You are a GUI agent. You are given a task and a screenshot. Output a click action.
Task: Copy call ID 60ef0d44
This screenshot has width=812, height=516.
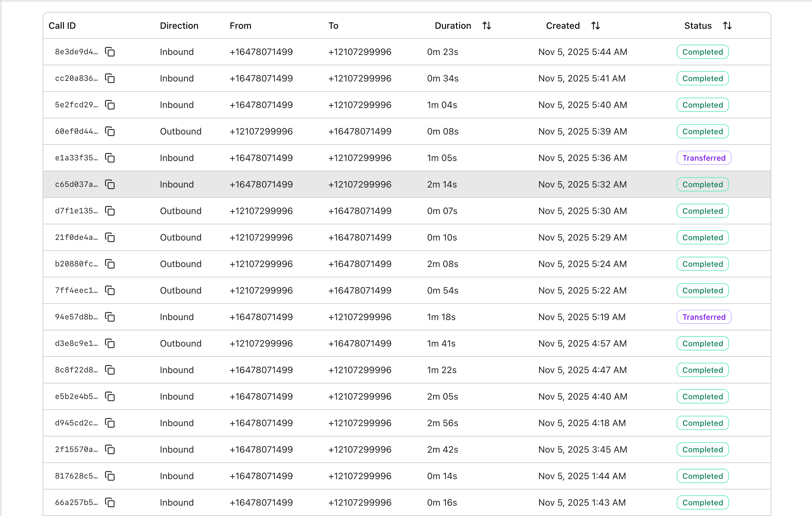tap(110, 131)
